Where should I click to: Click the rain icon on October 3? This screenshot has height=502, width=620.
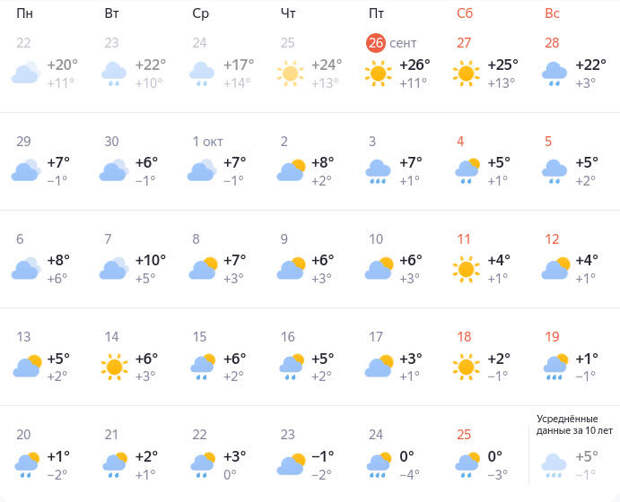pos(378,171)
